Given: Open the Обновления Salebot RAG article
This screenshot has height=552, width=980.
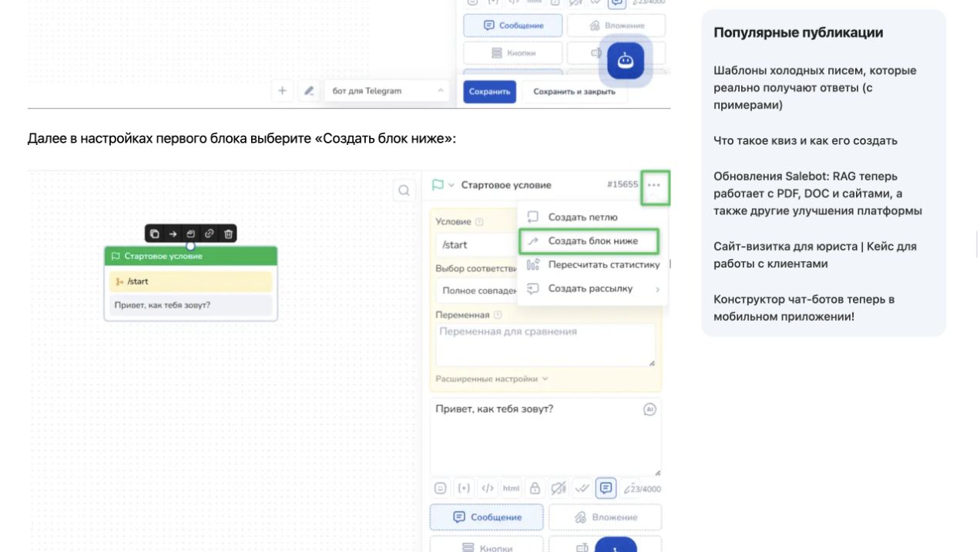Looking at the screenshot, I should click(817, 194).
